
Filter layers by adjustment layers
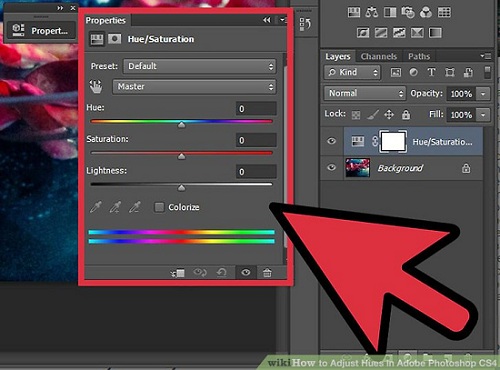tap(413, 72)
